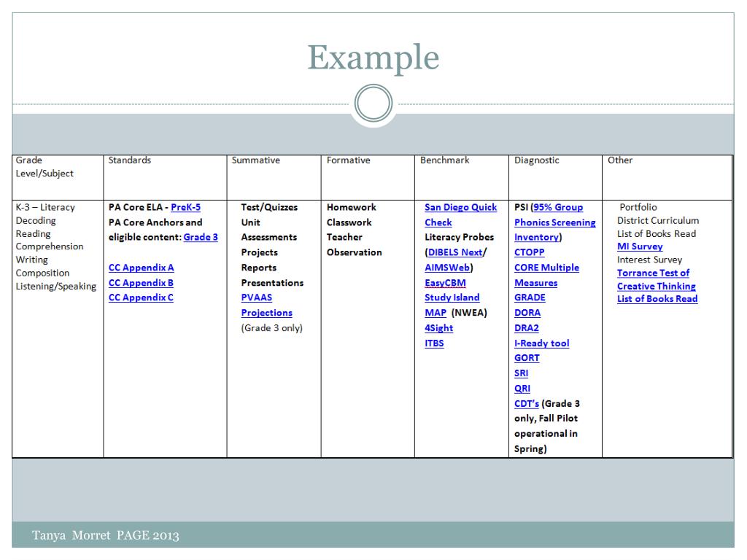Open the DORA link
747x560 pixels.
pos(527,313)
